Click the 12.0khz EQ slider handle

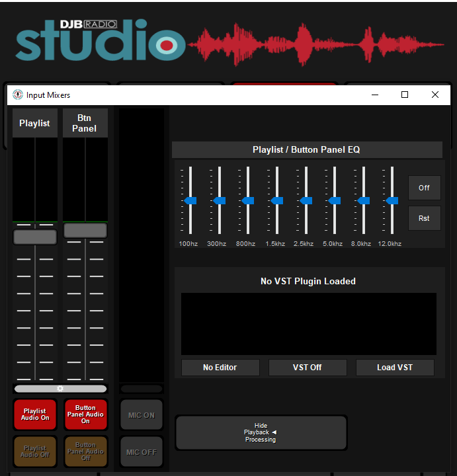(392, 201)
